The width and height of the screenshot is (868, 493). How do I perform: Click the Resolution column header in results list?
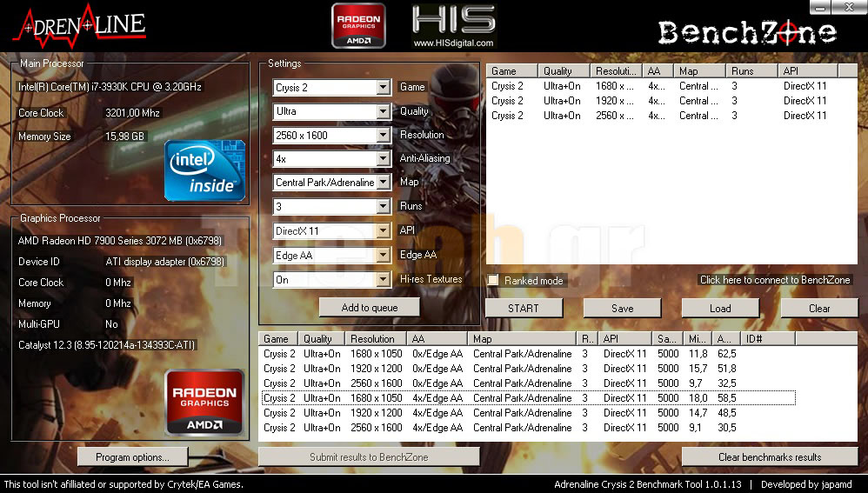[372, 339]
